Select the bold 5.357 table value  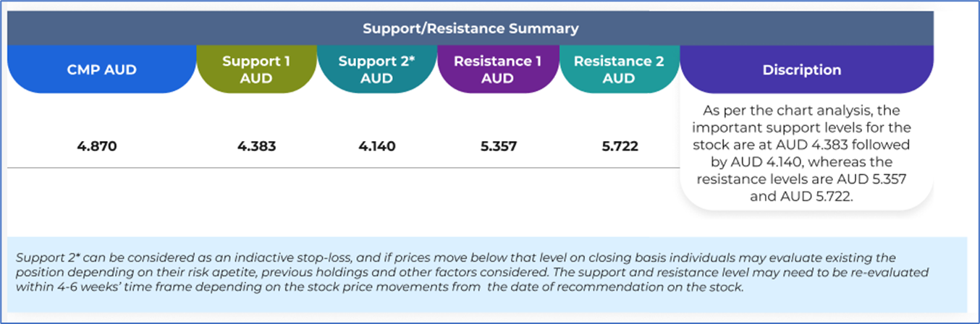tap(497, 147)
